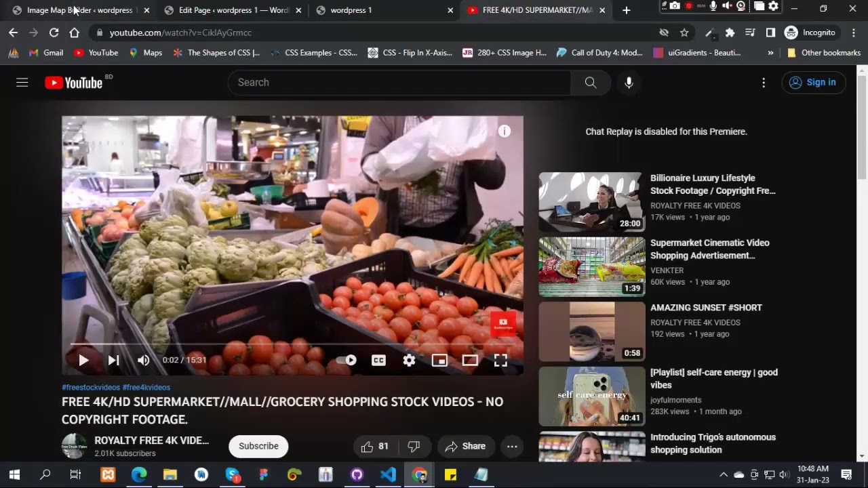Screen dimensions: 868x488
Task: Open Windows taskbar search
Action: [45, 474]
